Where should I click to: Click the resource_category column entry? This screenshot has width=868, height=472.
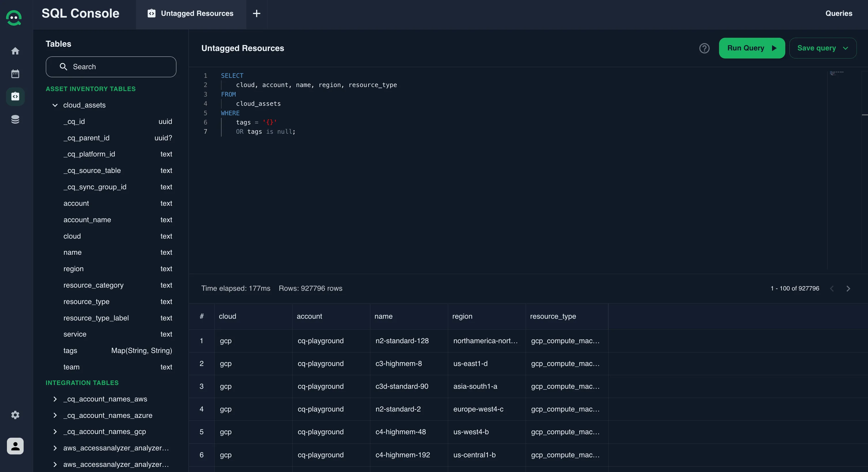[118, 285]
